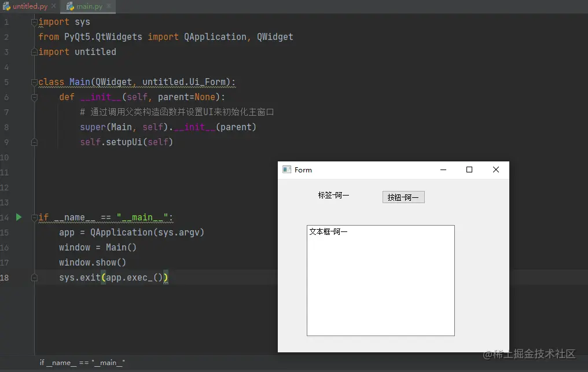Click the 'self.setupUi(self)' line

(126, 142)
